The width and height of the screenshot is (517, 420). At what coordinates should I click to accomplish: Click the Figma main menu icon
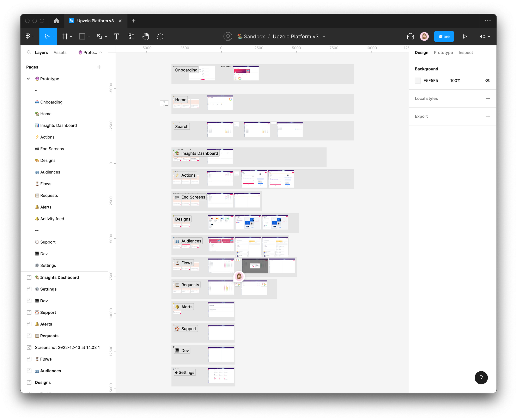[x=28, y=37]
